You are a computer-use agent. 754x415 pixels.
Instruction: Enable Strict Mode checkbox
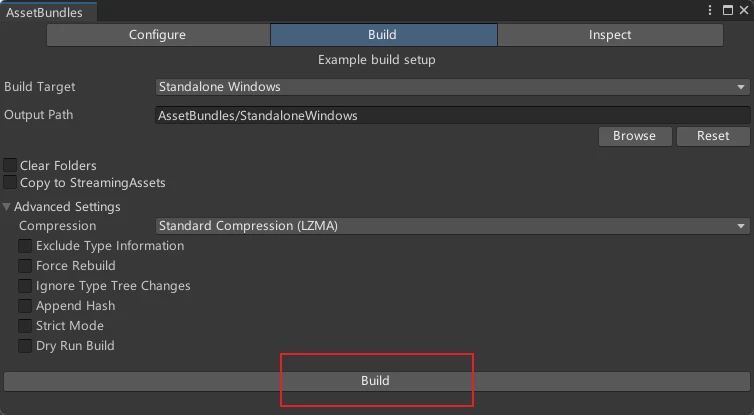pyautogui.click(x=25, y=326)
